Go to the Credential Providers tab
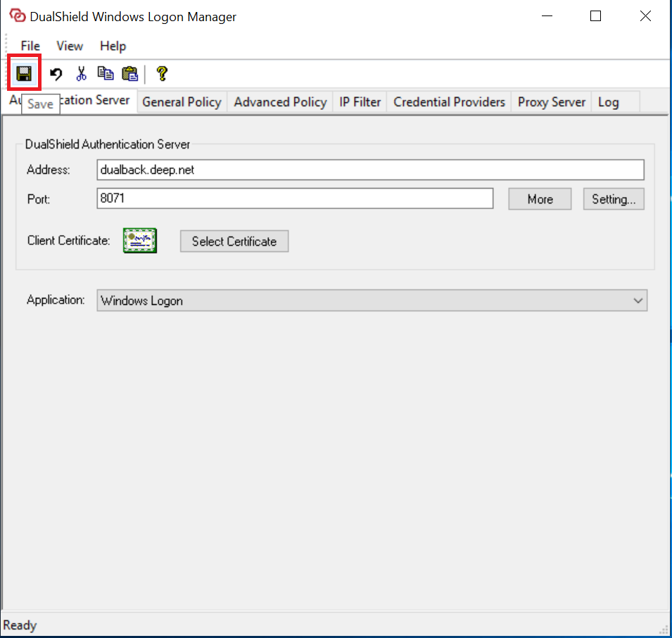Image resolution: width=672 pixels, height=638 pixels. click(x=449, y=102)
